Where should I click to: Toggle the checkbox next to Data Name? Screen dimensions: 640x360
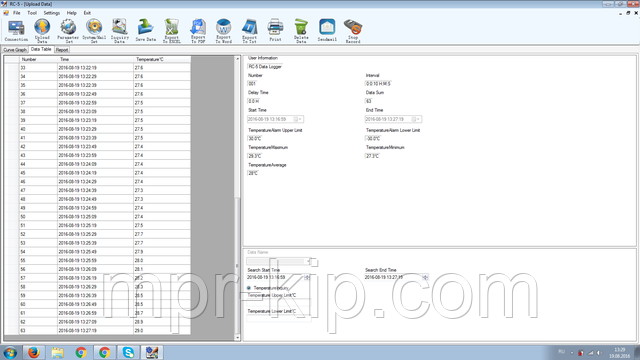click(x=314, y=262)
